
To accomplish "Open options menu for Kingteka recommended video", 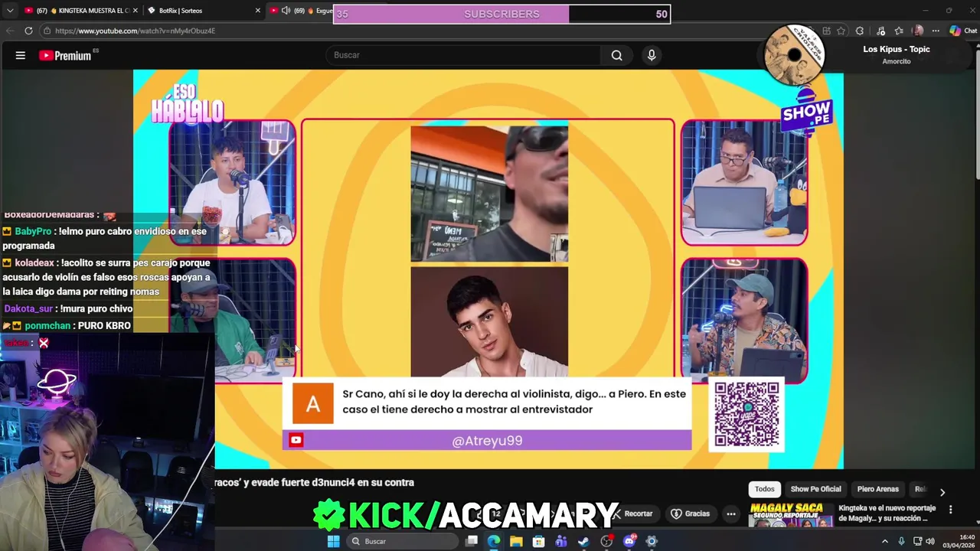I will coord(950,509).
